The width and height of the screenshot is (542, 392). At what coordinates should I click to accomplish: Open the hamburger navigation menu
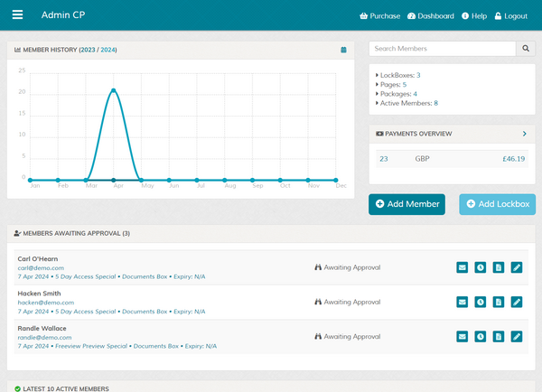(18, 15)
